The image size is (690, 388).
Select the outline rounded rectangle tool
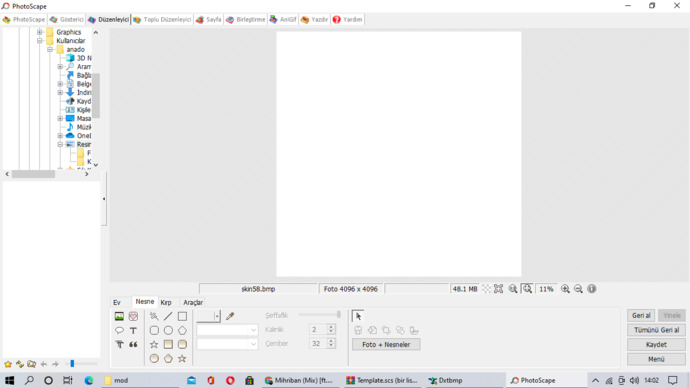tap(154, 330)
